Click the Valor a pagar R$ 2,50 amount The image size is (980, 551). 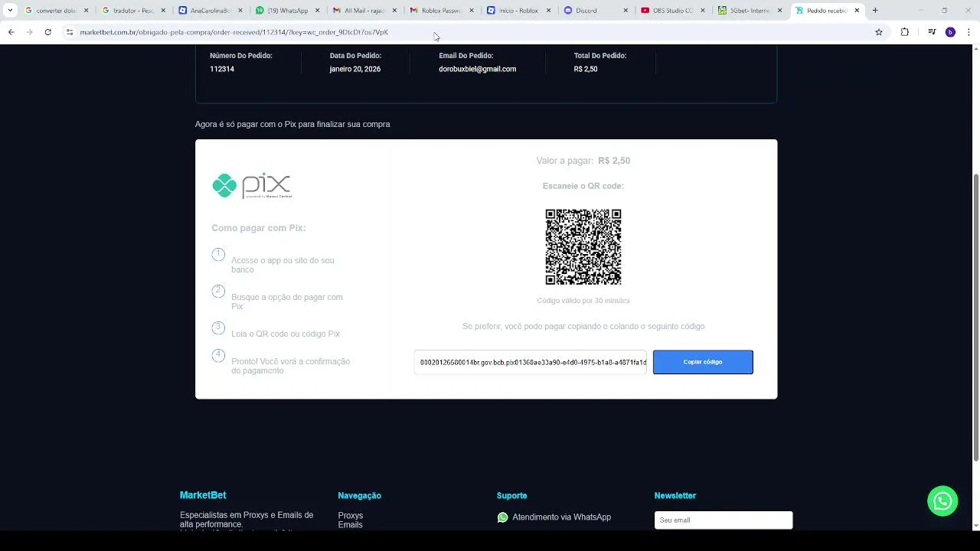pyautogui.click(x=614, y=161)
